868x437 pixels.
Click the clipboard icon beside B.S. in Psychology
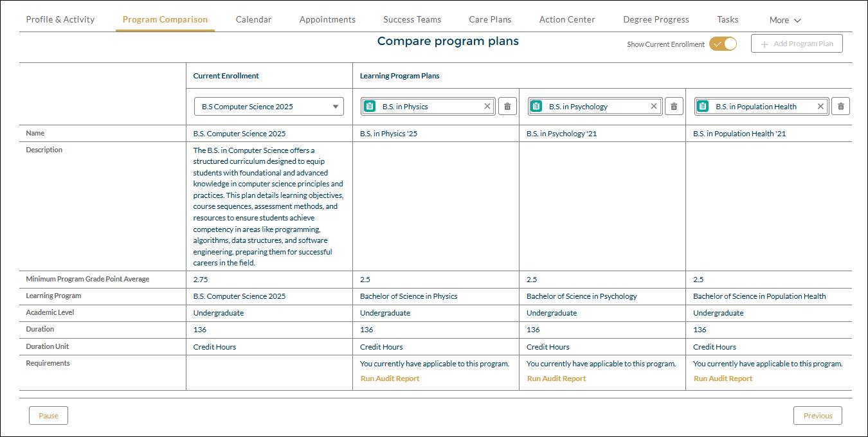click(536, 107)
